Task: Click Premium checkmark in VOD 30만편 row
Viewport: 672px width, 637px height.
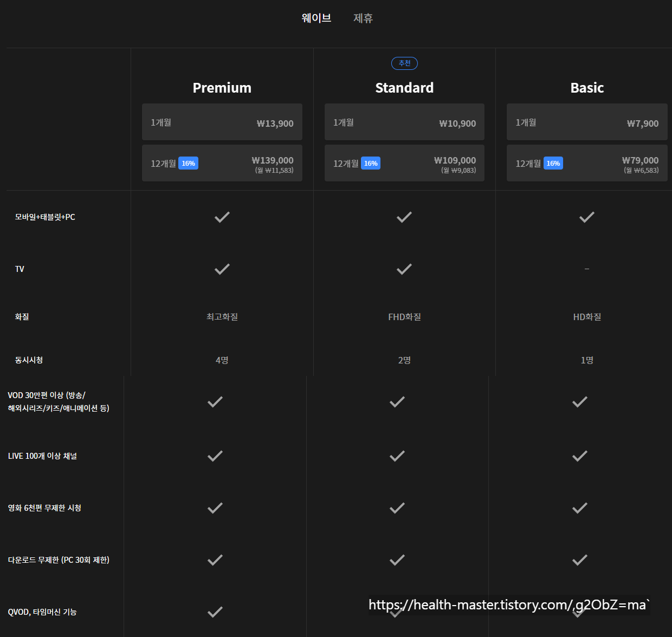Action: click(215, 402)
